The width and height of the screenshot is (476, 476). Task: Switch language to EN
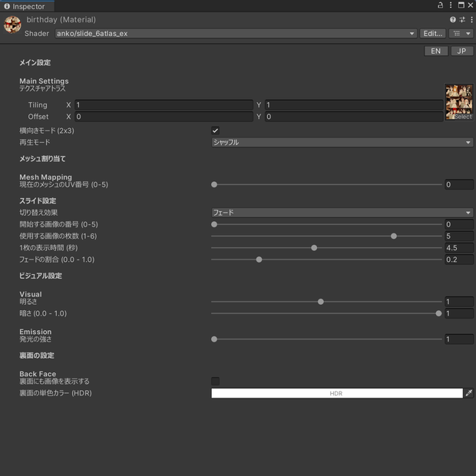(x=436, y=51)
